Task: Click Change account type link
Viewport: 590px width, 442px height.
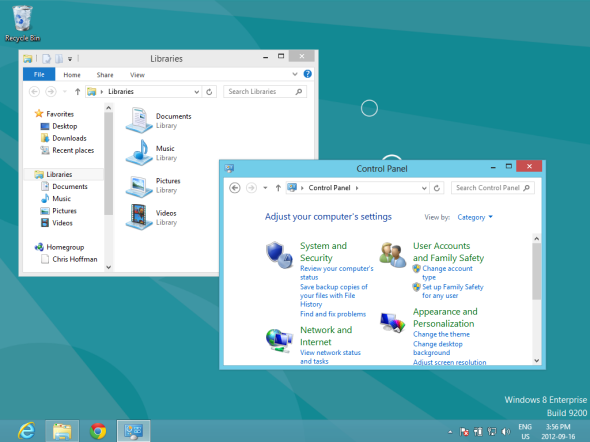Action: point(447,273)
